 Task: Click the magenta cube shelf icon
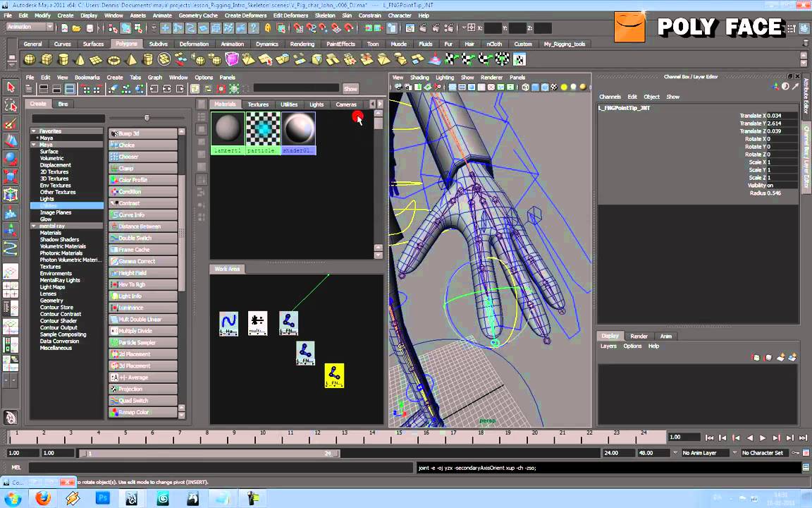point(231,59)
